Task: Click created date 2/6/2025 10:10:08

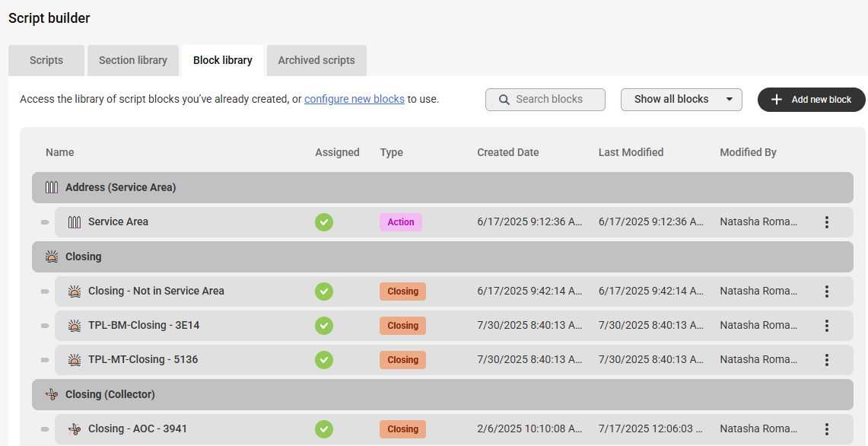Action: tap(529, 428)
